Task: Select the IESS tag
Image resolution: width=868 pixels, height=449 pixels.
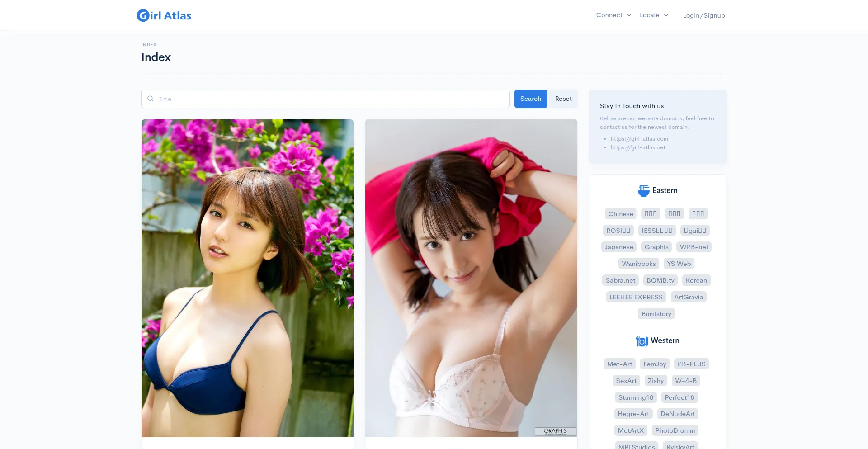Action: point(657,231)
